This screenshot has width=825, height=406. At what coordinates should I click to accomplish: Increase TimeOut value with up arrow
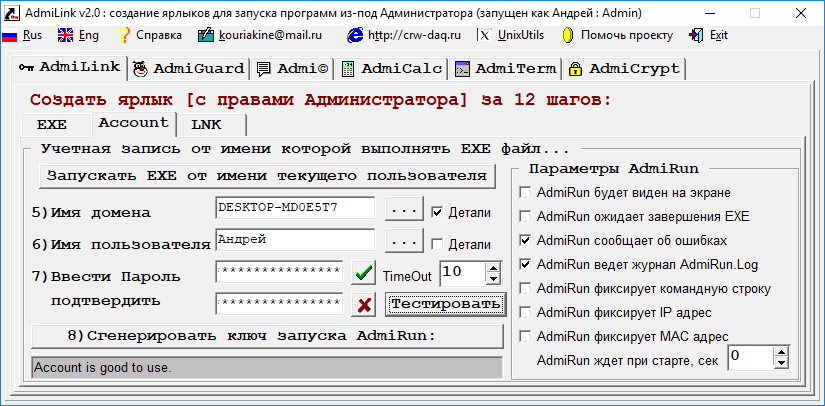pyautogui.click(x=493, y=268)
